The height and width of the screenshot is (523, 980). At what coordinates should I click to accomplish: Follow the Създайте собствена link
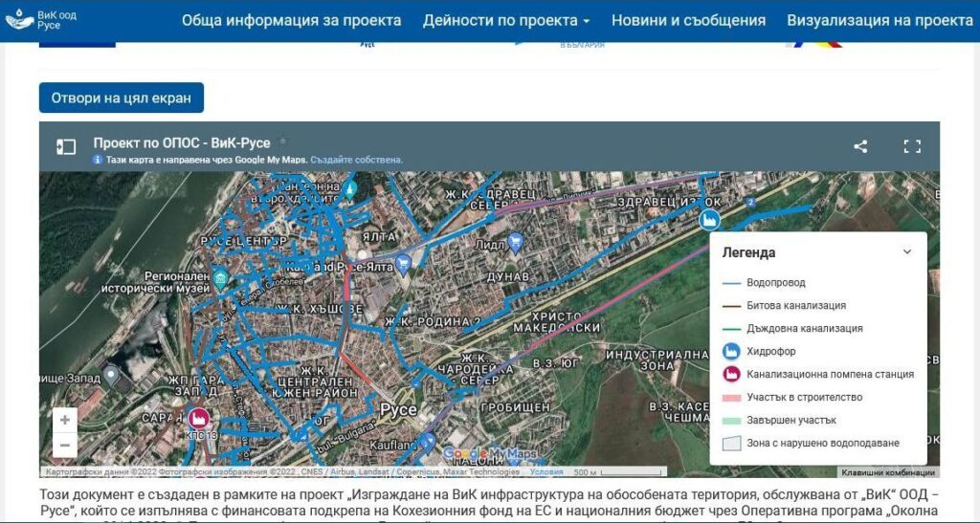pos(356,160)
